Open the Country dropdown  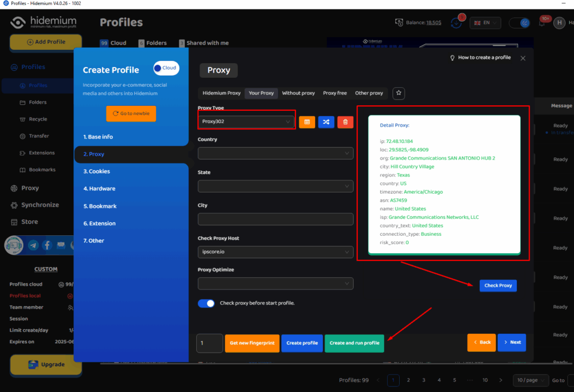(x=275, y=153)
